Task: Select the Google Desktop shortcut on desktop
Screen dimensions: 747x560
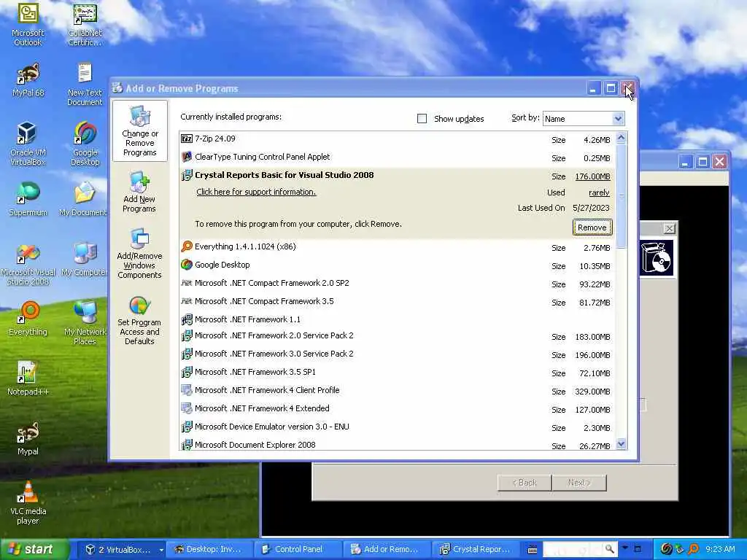Action: [85, 144]
